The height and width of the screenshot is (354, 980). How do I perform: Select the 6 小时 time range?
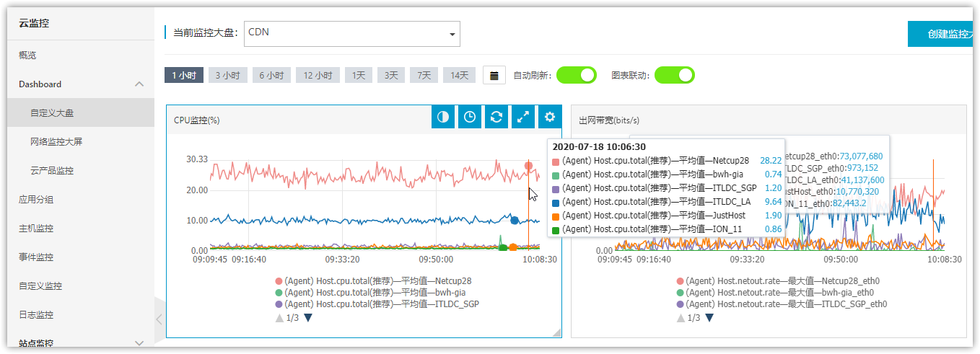coord(272,75)
